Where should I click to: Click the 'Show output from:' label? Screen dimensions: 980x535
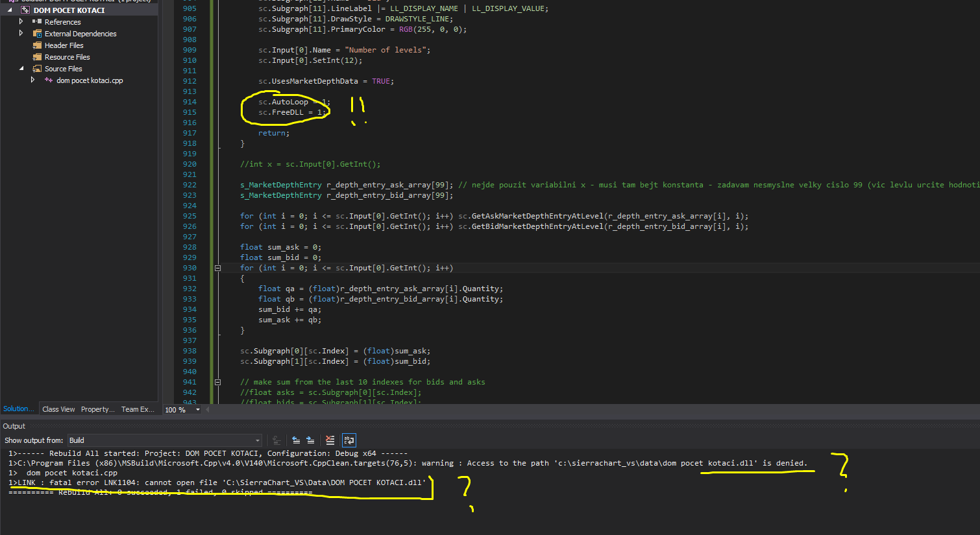point(34,440)
